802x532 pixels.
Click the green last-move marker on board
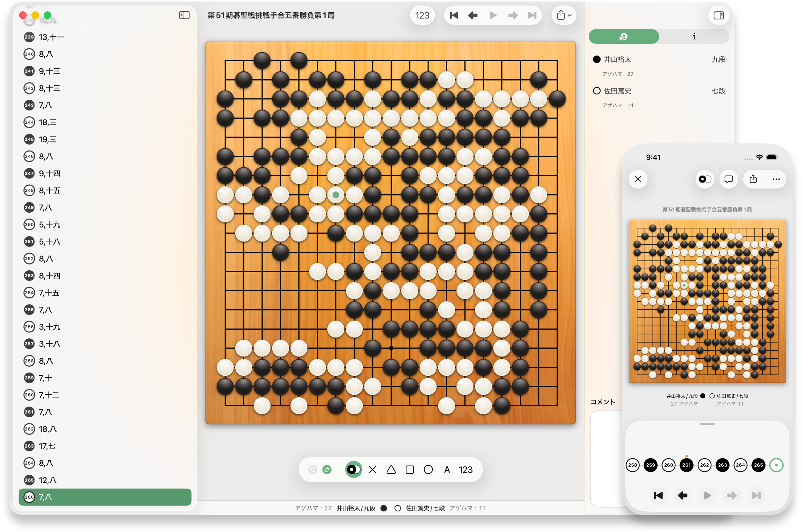point(336,195)
